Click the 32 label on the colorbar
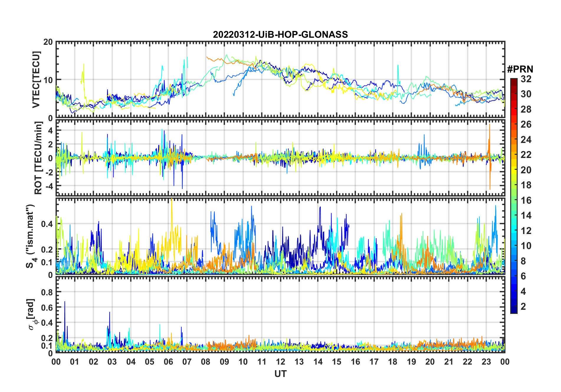Screen dimensions: 561x392 pyautogui.click(x=526, y=79)
